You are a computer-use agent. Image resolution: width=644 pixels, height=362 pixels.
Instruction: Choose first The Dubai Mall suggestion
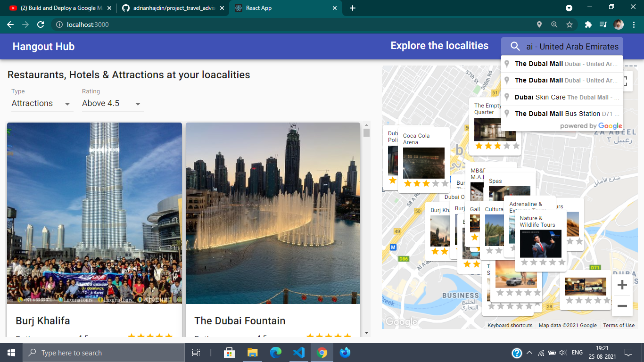click(562, 64)
